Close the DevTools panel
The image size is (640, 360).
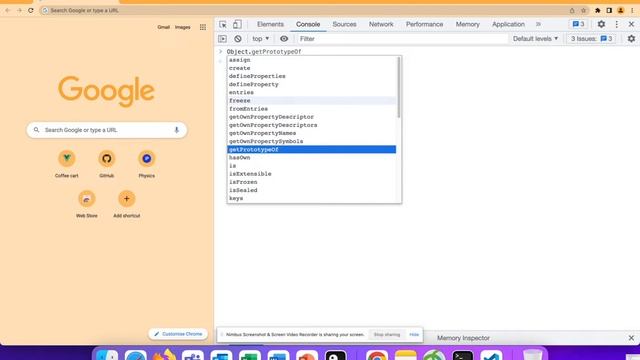(x=631, y=24)
